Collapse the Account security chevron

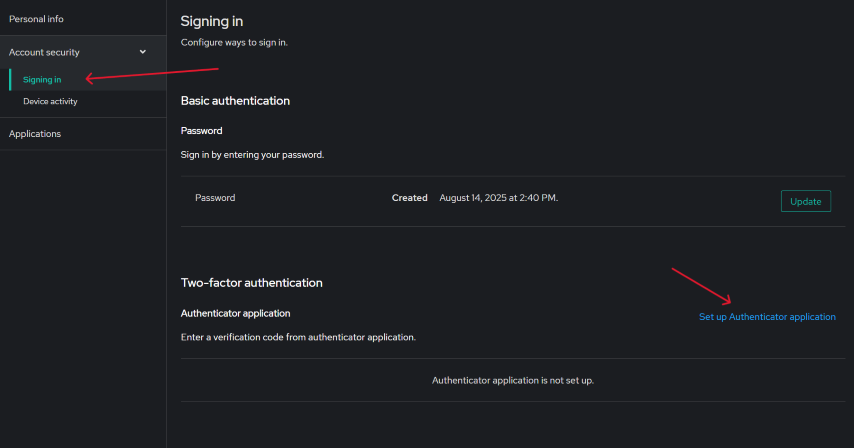point(142,52)
